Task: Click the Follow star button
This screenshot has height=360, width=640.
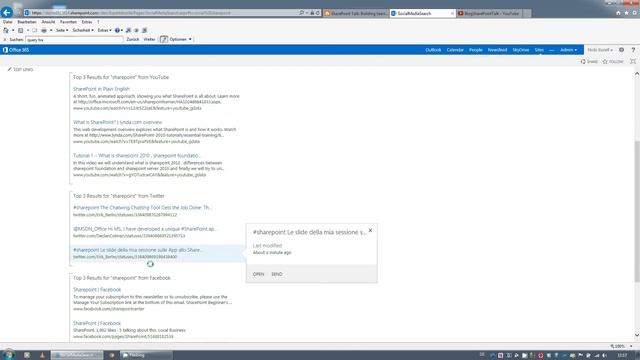Action: 613,62
